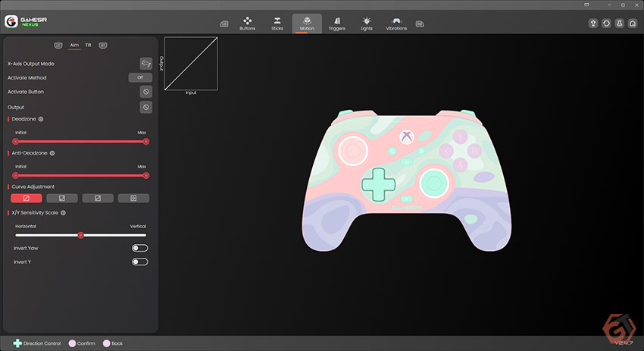The width and height of the screenshot is (644, 351).
Task: Click the Deadzone Initial slider handle
Action: click(x=15, y=142)
